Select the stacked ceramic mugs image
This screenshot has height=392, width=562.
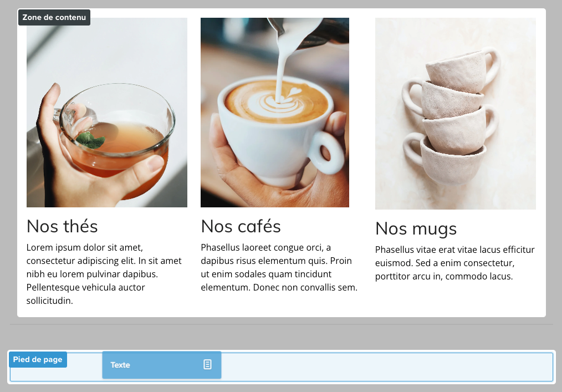click(x=455, y=113)
